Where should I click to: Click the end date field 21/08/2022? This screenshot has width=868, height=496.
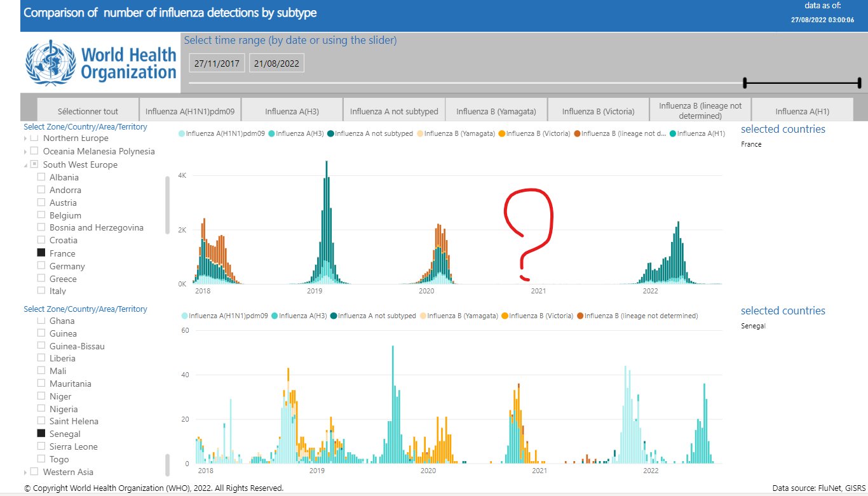[276, 63]
